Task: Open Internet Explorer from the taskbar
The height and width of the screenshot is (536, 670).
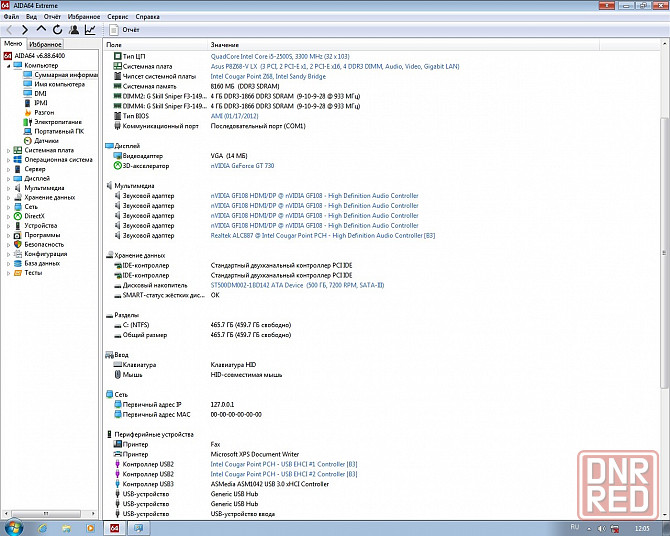Action: [42, 528]
